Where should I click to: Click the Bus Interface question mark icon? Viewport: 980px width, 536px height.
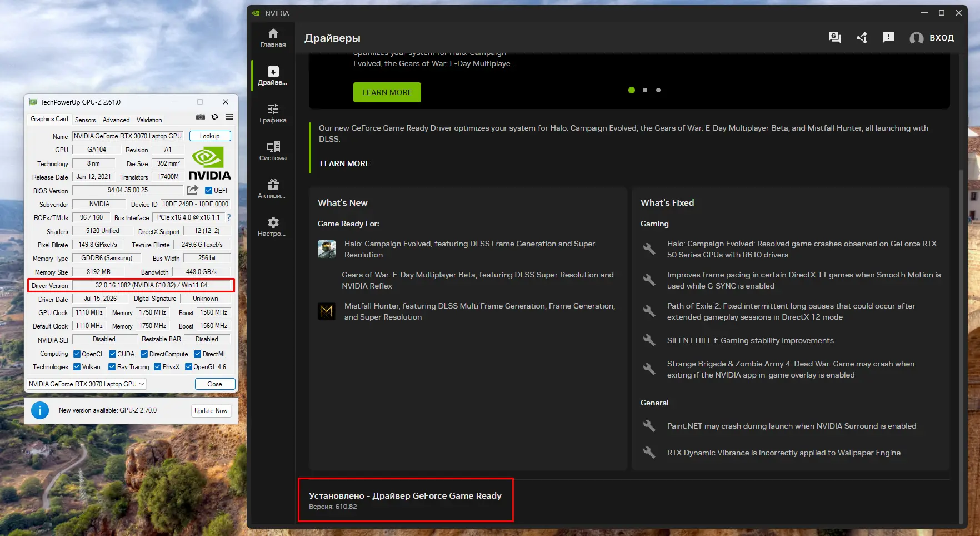click(x=229, y=217)
